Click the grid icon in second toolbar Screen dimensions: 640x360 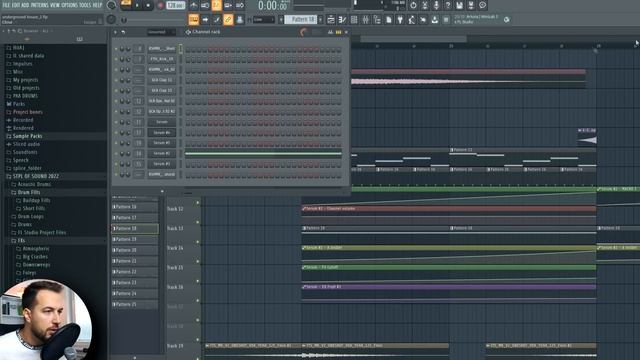click(354, 19)
